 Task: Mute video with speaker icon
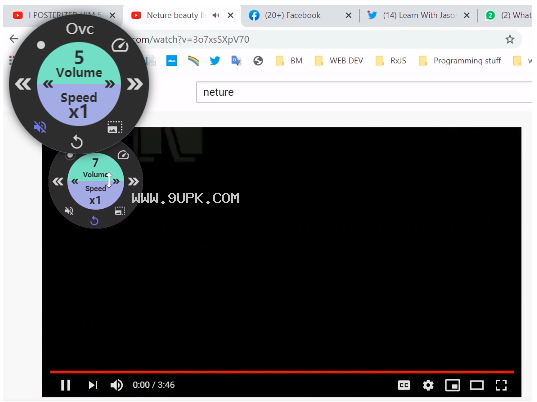coord(117,385)
